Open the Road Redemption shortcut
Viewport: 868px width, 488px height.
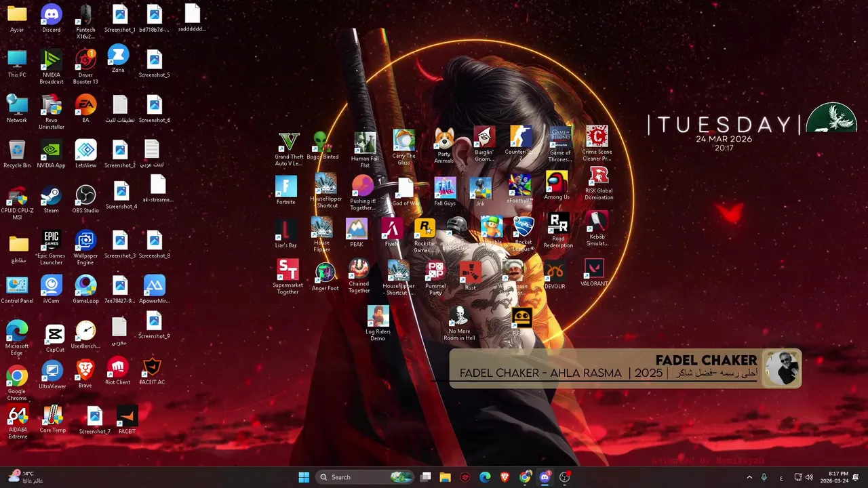tap(558, 230)
